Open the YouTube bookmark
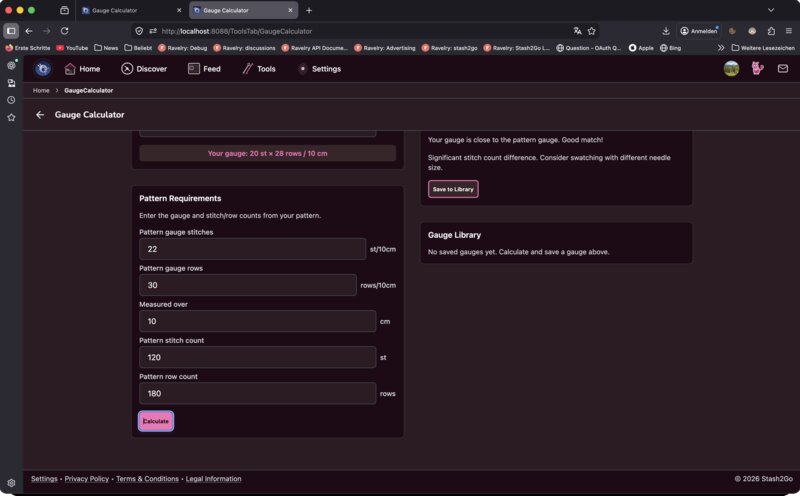 [72, 48]
